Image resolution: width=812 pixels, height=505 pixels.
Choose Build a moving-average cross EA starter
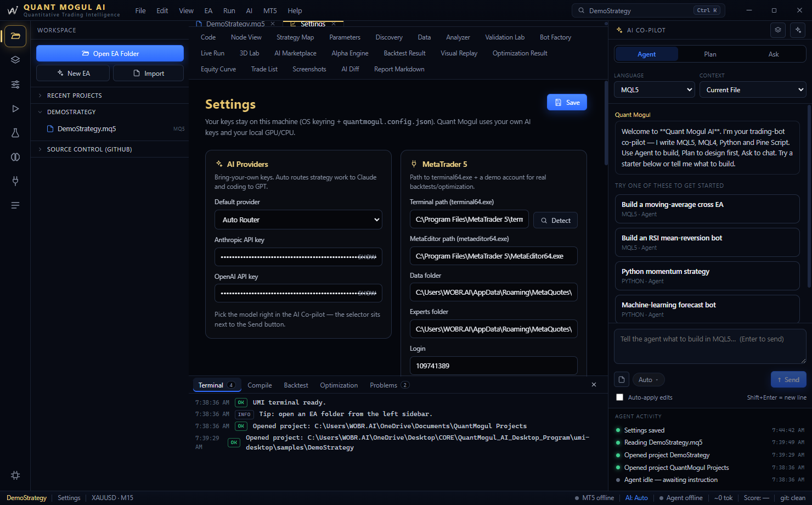click(707, 209)
